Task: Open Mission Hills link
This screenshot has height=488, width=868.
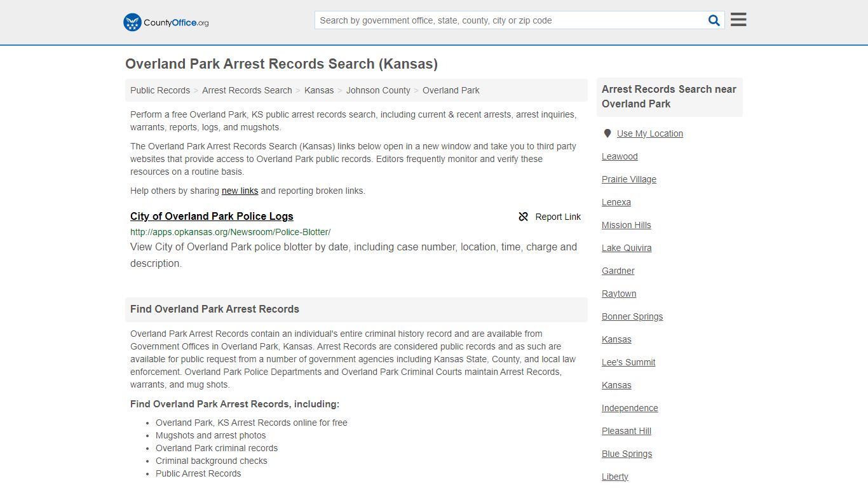Action: tap(627, 225)
